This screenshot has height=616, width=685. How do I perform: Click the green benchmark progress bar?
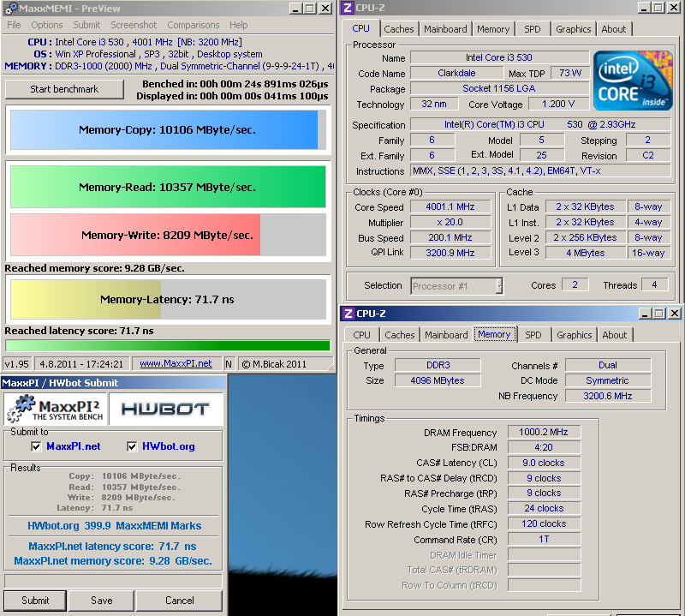pos(168,345)
